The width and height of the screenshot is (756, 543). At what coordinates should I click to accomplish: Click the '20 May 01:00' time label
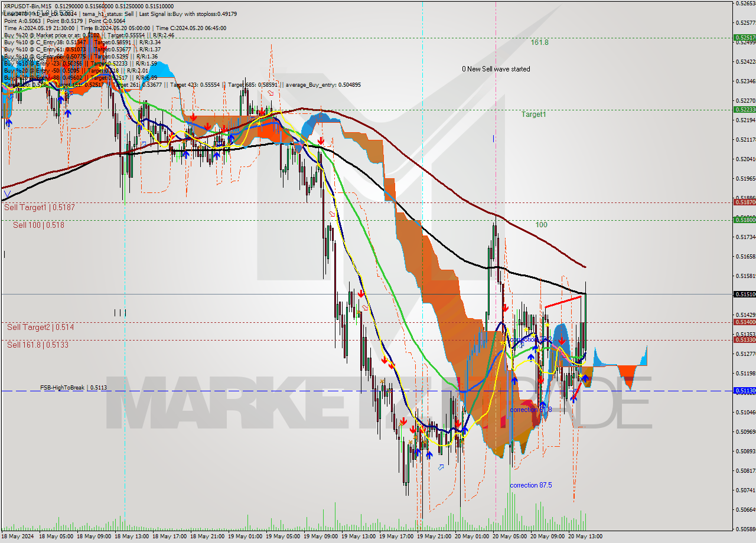click(472, 537)
